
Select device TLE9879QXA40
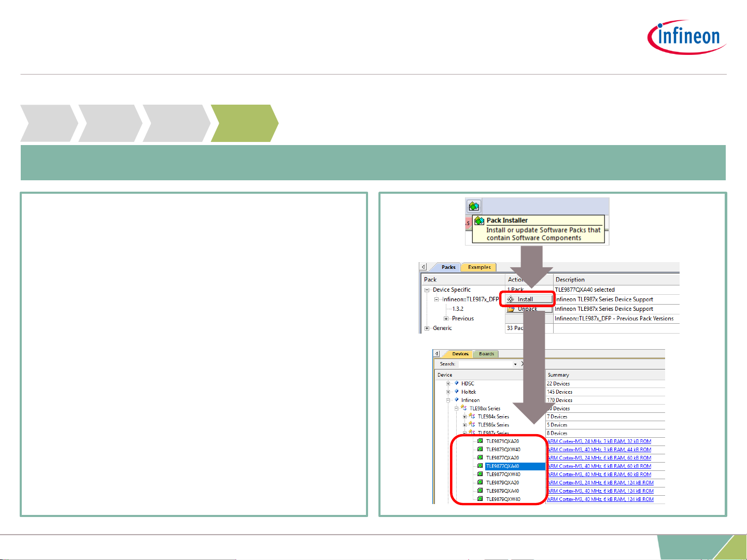[502, 491]
